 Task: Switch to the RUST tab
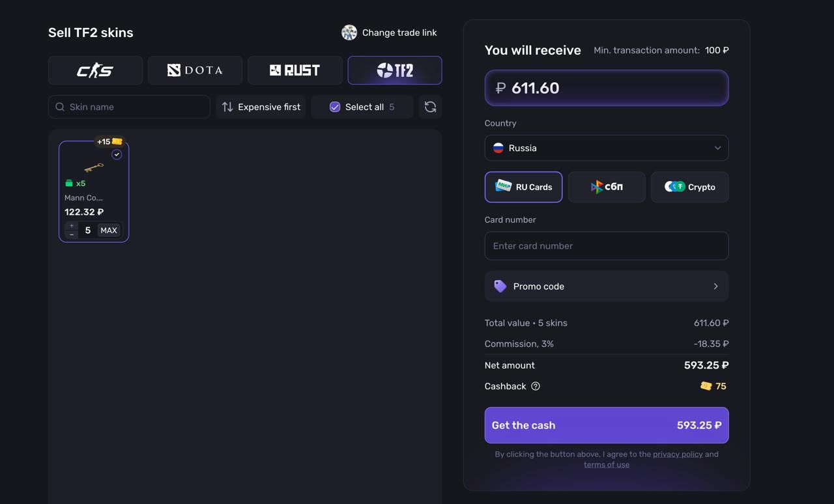295,69
